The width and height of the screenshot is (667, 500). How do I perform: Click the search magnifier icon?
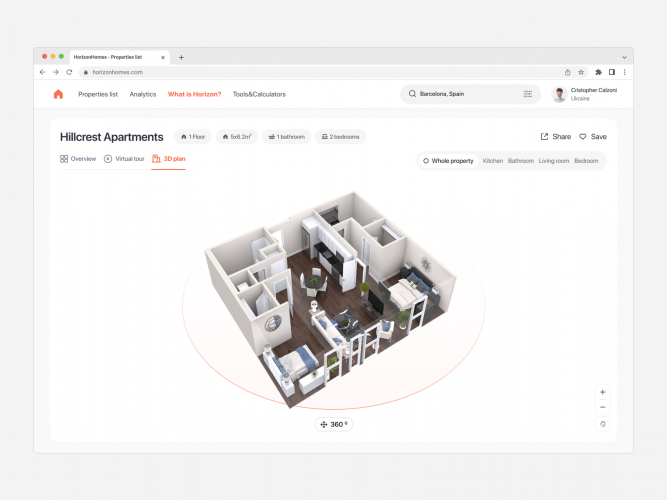[412, 94]
